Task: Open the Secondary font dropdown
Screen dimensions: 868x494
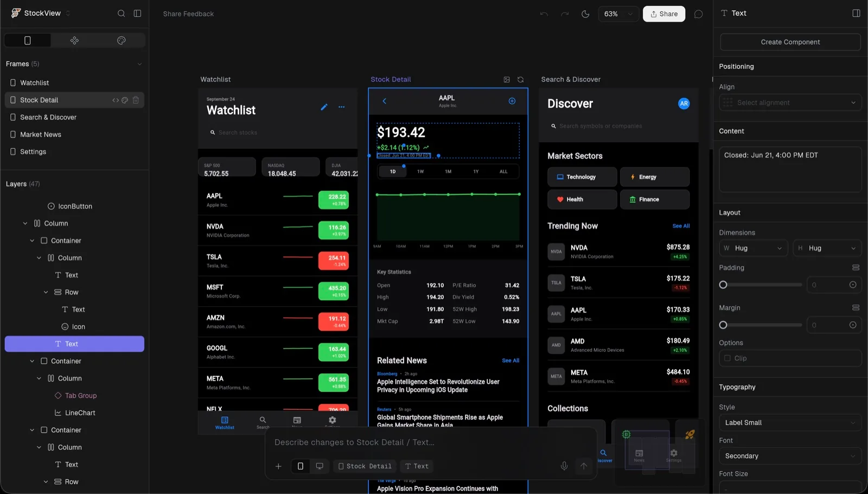Action: (x=790, y=456)
